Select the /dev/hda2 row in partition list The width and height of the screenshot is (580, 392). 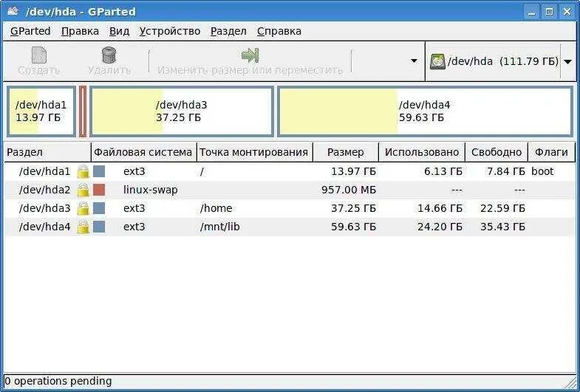coord(290,190)
